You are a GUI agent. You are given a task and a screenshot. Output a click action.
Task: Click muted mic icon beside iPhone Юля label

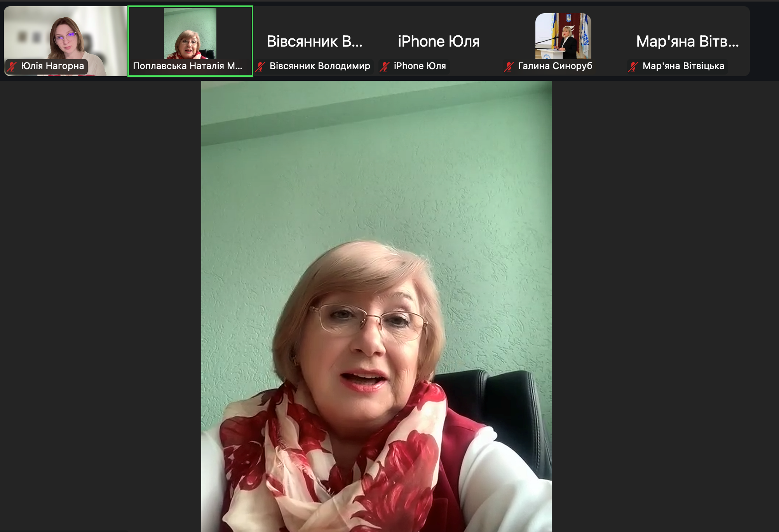[x=385, y=66]
